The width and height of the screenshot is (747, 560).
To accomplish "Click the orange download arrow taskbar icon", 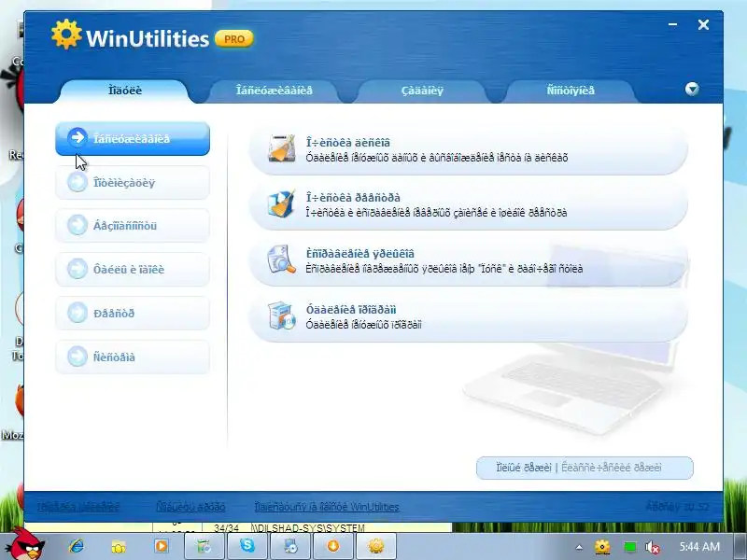I will (x=332, y=545).
